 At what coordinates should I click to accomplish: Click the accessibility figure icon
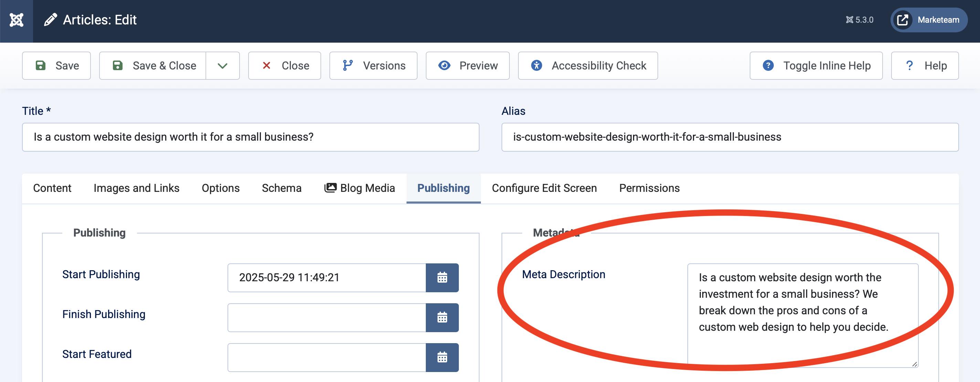click(536, 65)
